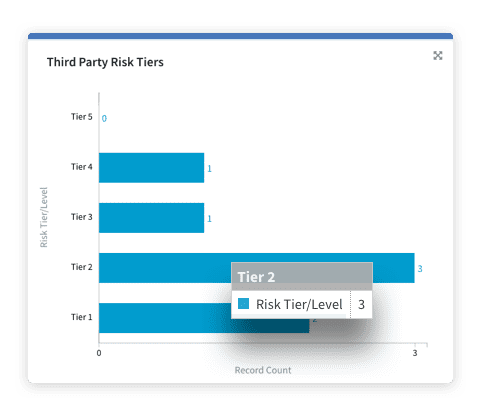Click the Tier 1 axis label
The image size is (480, 415).
[81, 317]
